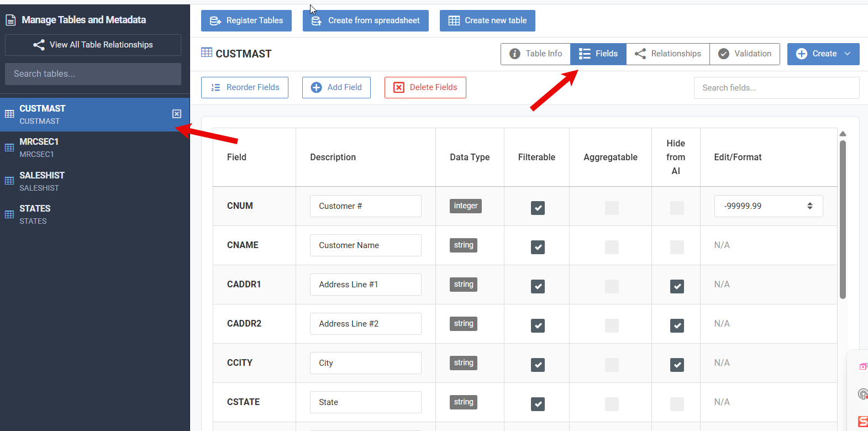Enable Aggregatable checkbox for CNUM
Viewport: 868px width, 431px height.
pyautogui.click(x=612, y=208)
